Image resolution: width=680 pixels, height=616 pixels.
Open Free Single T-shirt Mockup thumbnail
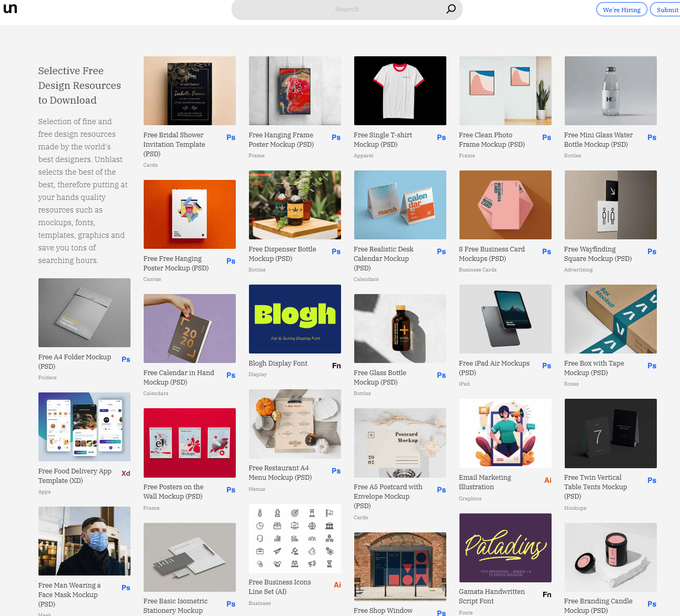tap(400, 90)
